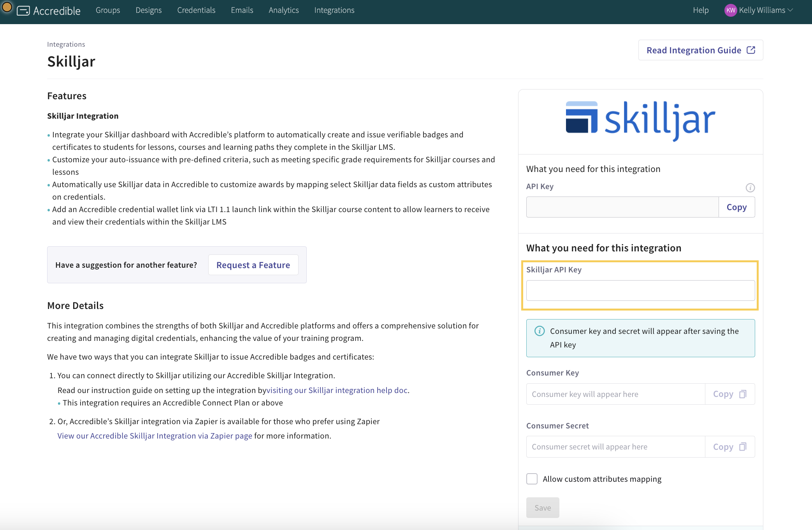This screenshot has height=530, width=812.
Task: Click the 'More Details' heading
Action: (75, 306)
